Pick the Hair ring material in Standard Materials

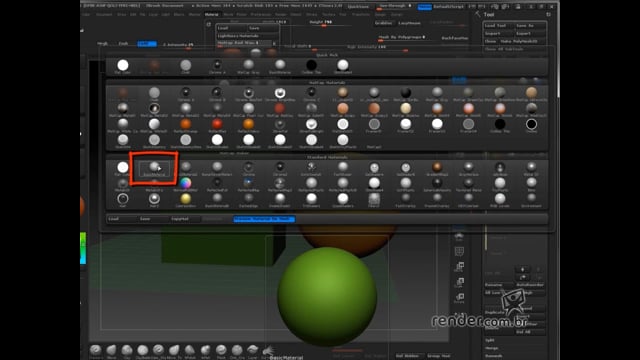click(122, 200)
